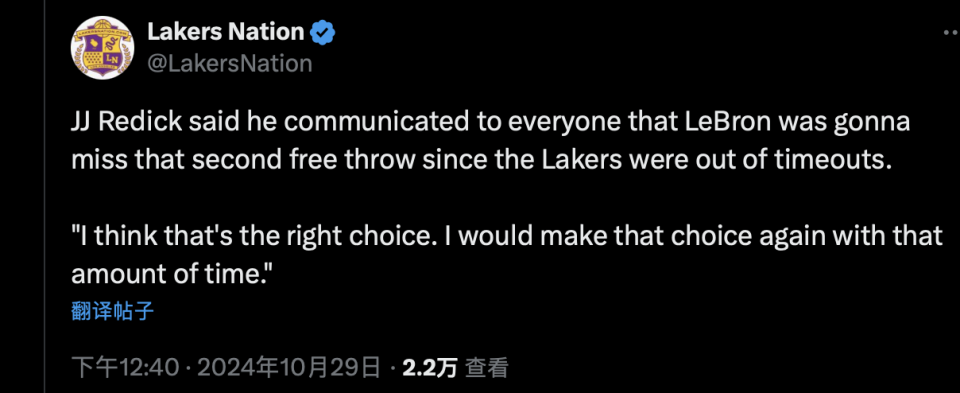Click the words "JJ Redick" in the post
This screenshot has height=393, width=960.
pyautogui.click(x=127, y=123)
